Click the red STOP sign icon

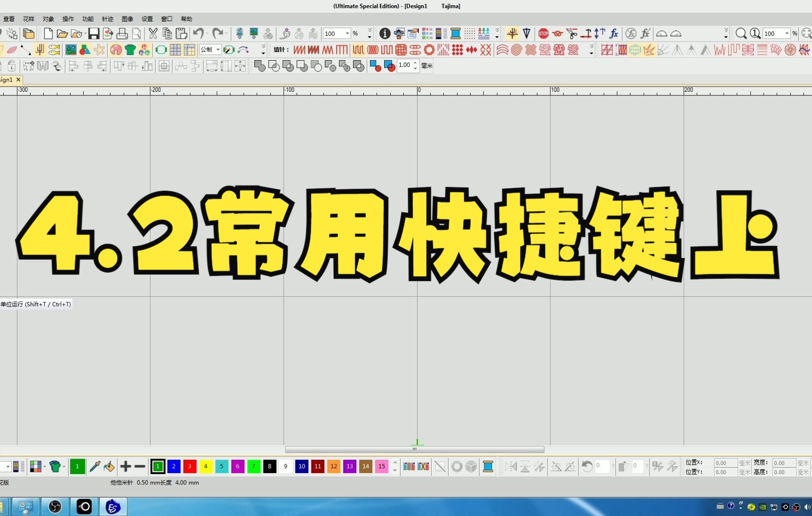point(543,33)
